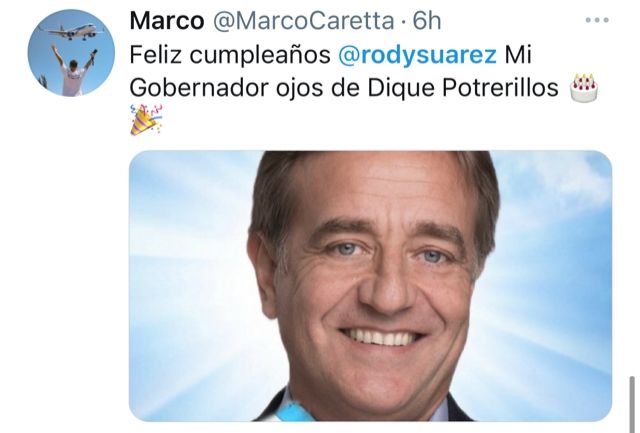This screenshot has height=433, width=640.
Task: Open the @MarcoCaretta handle
Action: 304,21
